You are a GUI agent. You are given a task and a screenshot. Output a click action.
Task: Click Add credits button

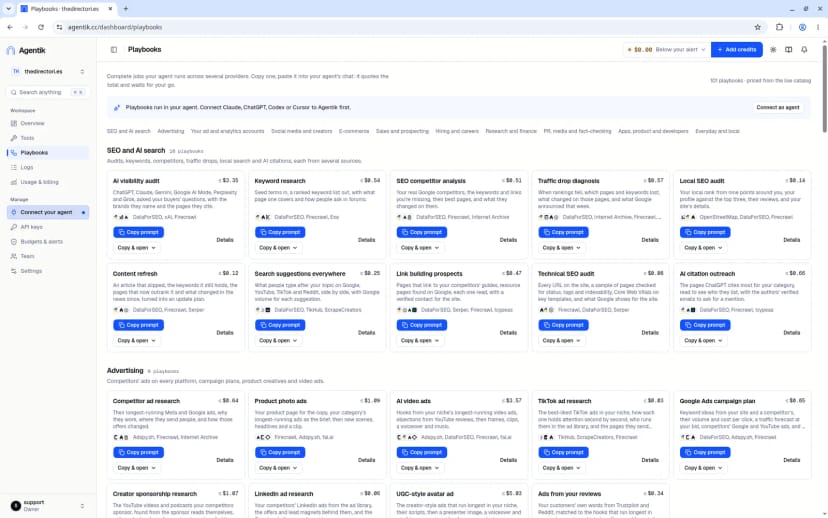737,50
